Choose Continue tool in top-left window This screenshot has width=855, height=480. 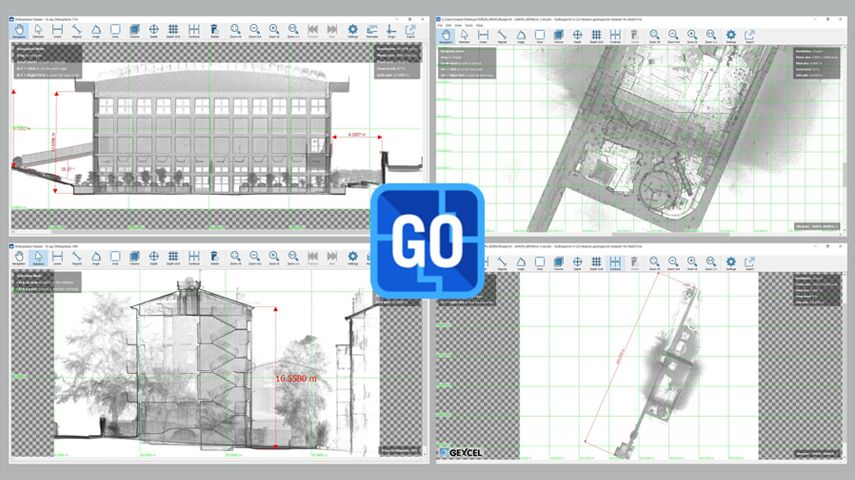click(x=194, y=31)
